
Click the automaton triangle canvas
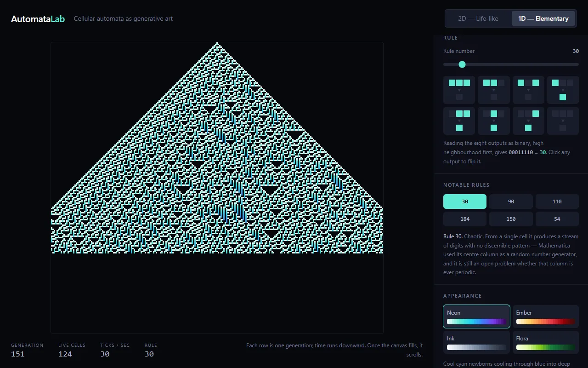217,188
